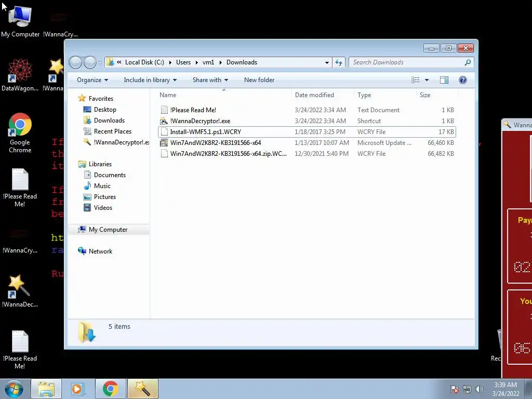This screenshot has height=399, width=532.
Task: Open upper !Please Read Me! desktop file
Action: tap(20, 187)
